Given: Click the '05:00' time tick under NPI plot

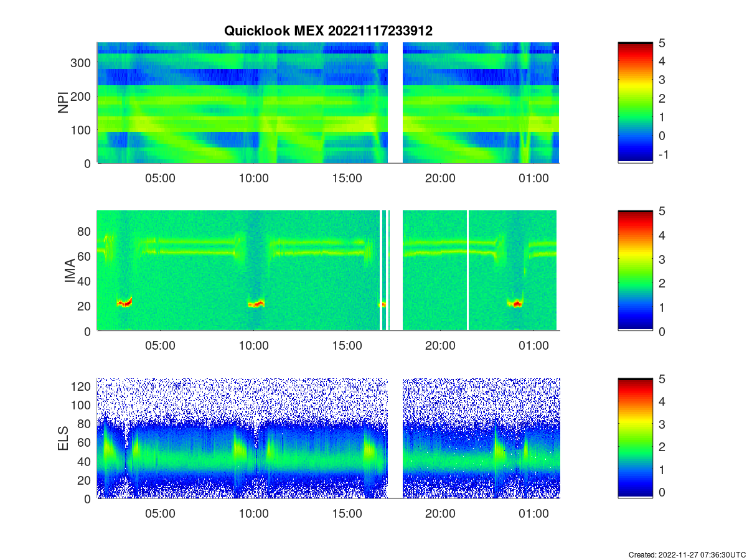Looking at the screenshot, I should pos(160,177).
